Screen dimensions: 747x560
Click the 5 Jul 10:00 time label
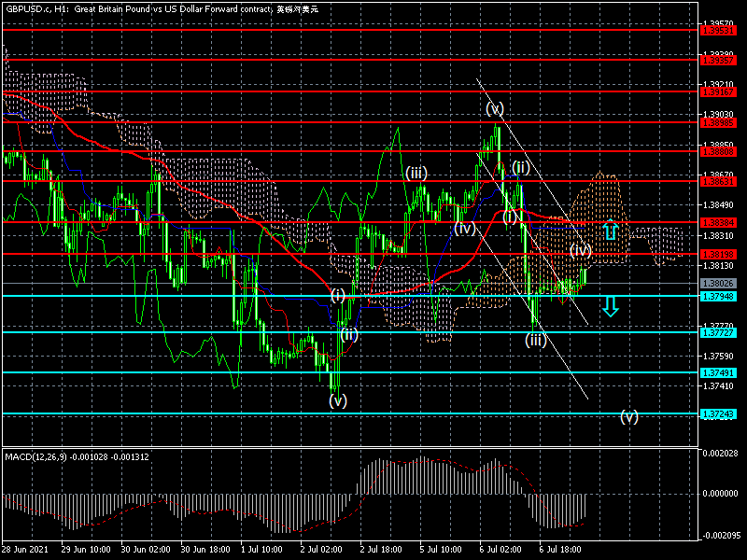click(441, 549)
